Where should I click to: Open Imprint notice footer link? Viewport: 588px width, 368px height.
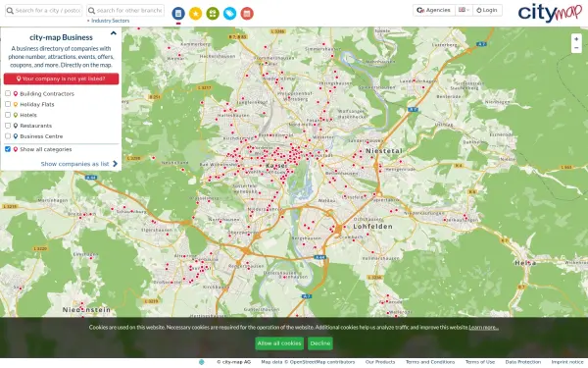point(567,362)
